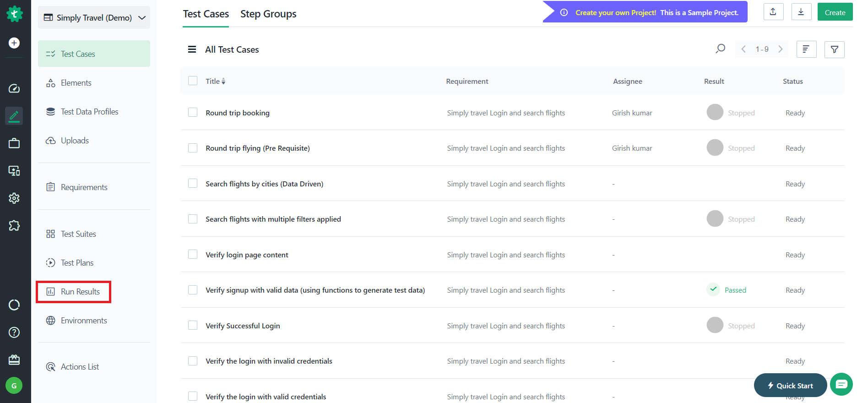Open the sort options icon
The height and width of the screenshot is (403, 868).
(x=806, y=49)
